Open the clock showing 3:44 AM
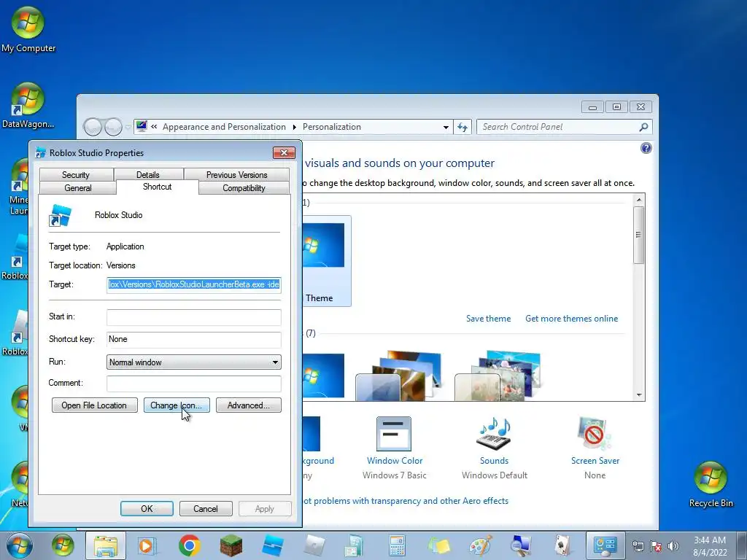 click(x=710, y=546)
